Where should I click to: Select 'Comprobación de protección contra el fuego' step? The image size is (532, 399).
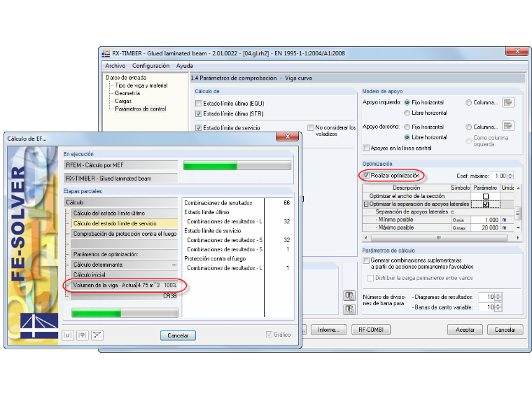[x=125, y=234]
